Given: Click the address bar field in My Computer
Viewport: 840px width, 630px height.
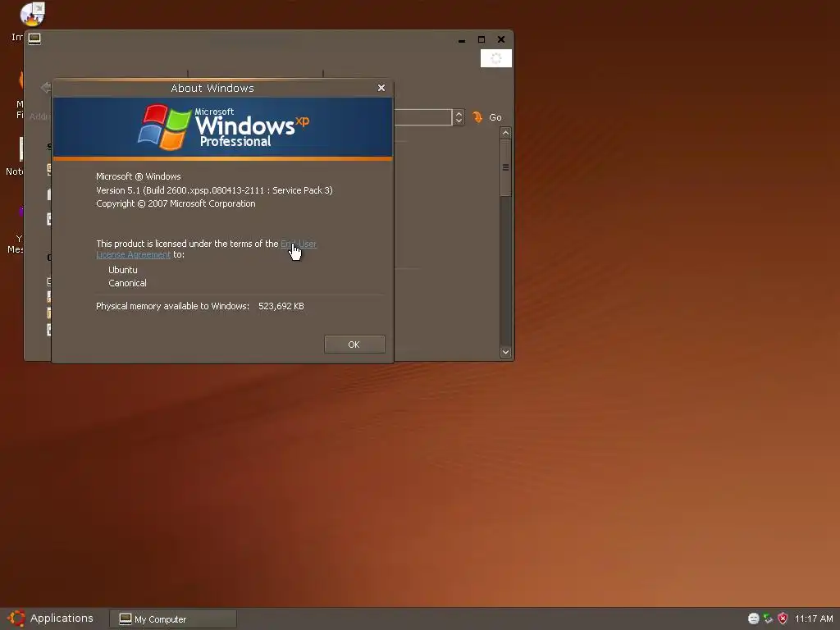Looking at the screenshot, I should (x=423, y=117).
